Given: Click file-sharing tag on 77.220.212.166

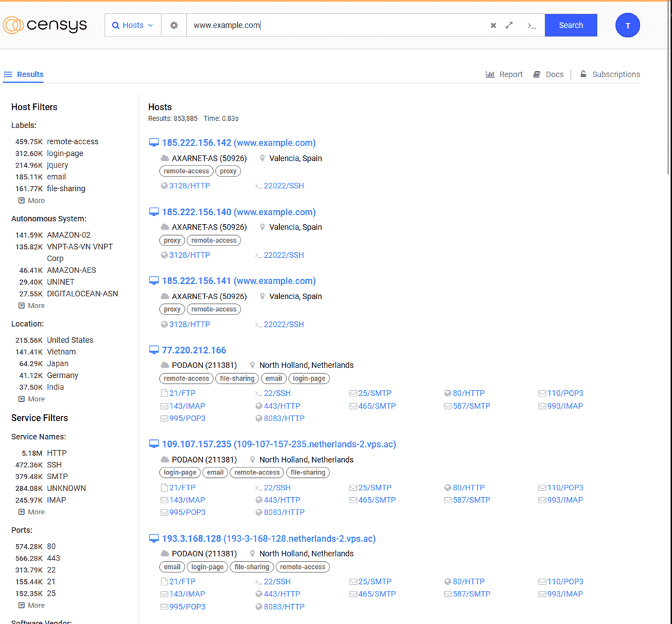Looking at the screenshot, I should click(237, 379).
